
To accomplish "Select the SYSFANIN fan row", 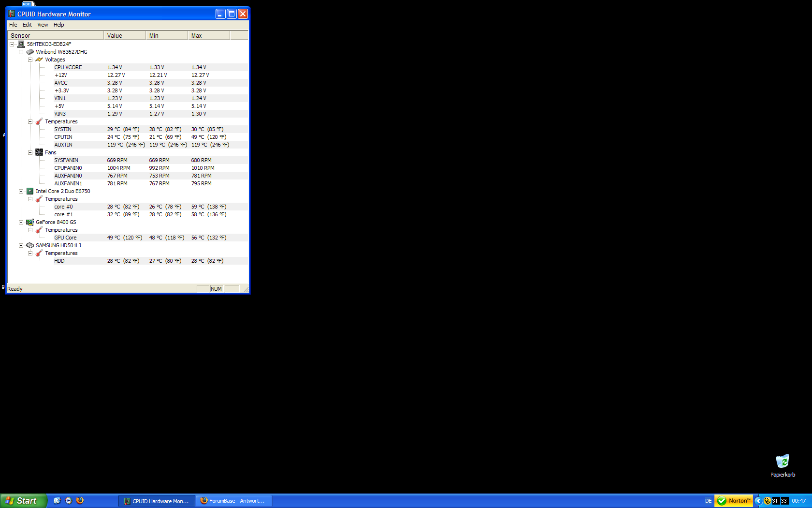I will 151,160.
